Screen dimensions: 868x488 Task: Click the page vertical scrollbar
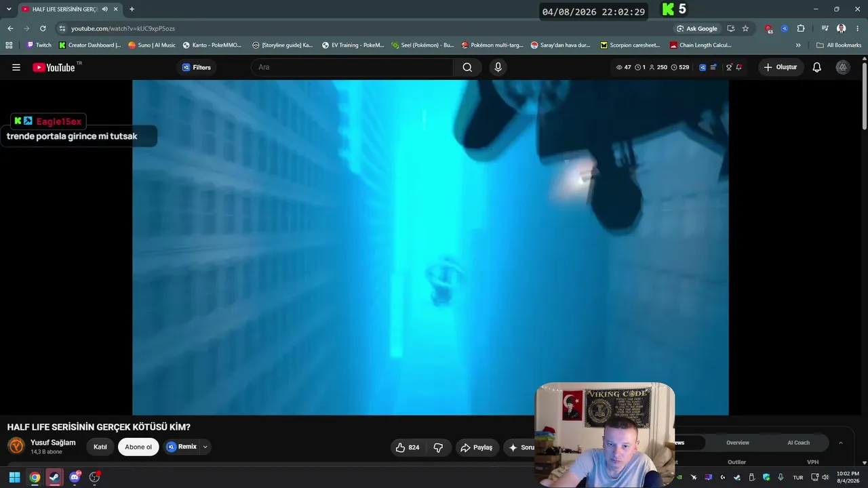(865, 95)
